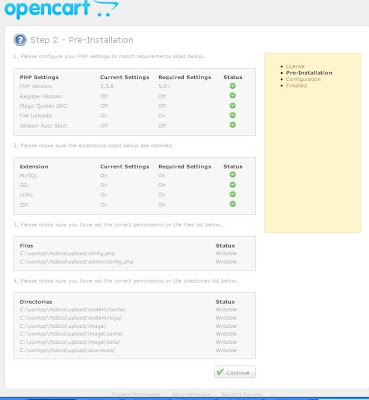369x400 pixels.
Task: Click the 'ZIP:' extension label
Action: click(x=25, y=205)
